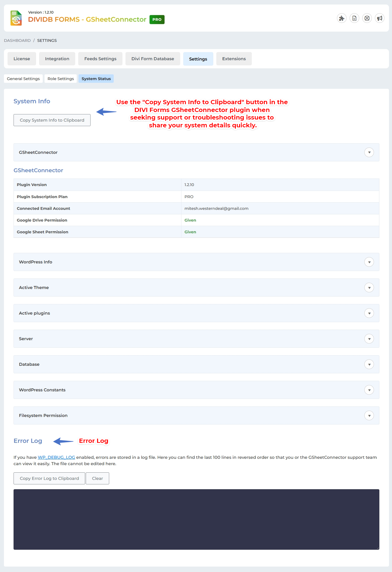Expand the Active plugins section arrow
This screenshot has width=392, height=572.
point(369,313)
